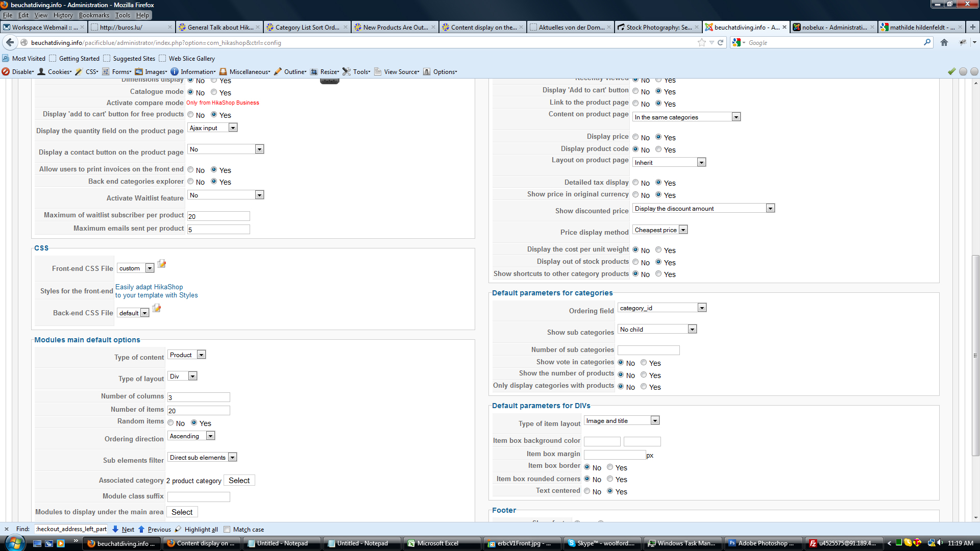The width and height of the screenshot is (980, 551).
Task: Open Windows Start orb
Action: (14, 543)
